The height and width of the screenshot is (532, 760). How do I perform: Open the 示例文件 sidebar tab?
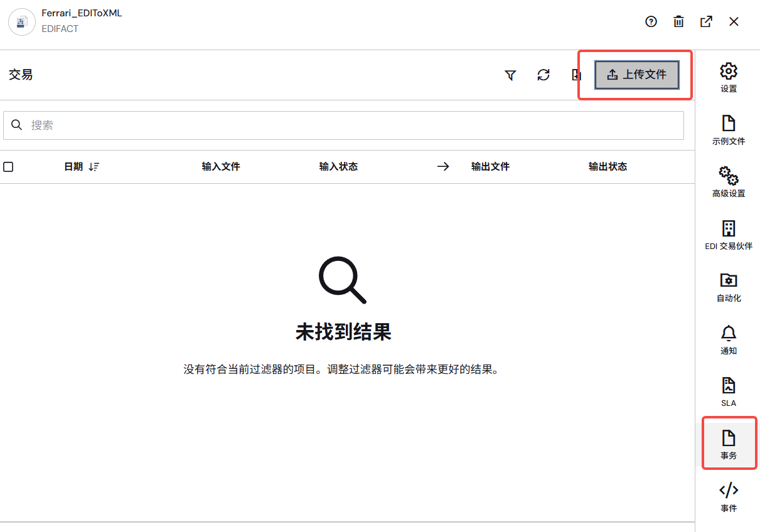click(729, 130)
